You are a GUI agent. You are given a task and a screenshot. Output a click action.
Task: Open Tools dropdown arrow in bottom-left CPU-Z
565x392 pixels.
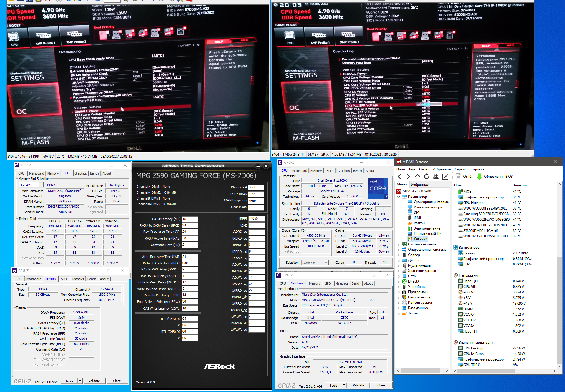(x=79, y=381)
